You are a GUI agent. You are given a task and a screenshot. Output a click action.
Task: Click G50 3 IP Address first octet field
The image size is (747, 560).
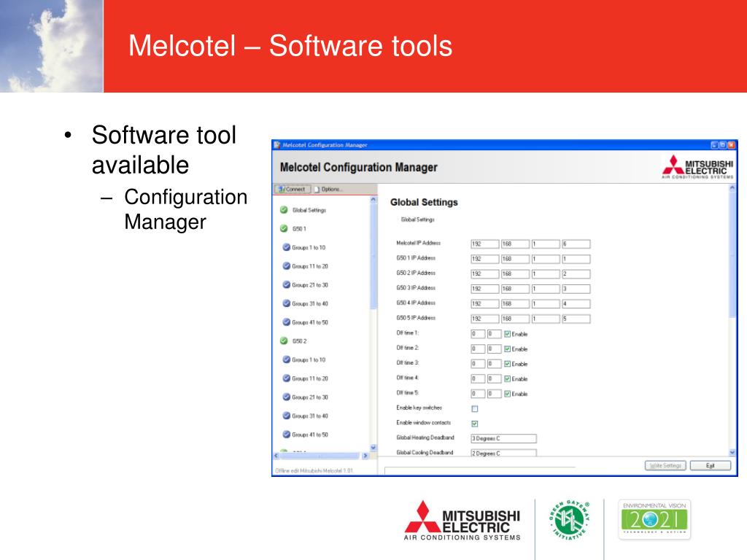(x=485, y=289)
